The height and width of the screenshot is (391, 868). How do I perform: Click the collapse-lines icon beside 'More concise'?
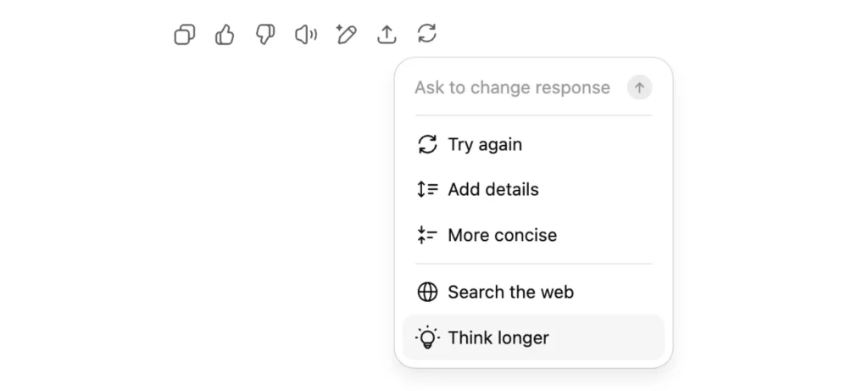pos(428,236)
